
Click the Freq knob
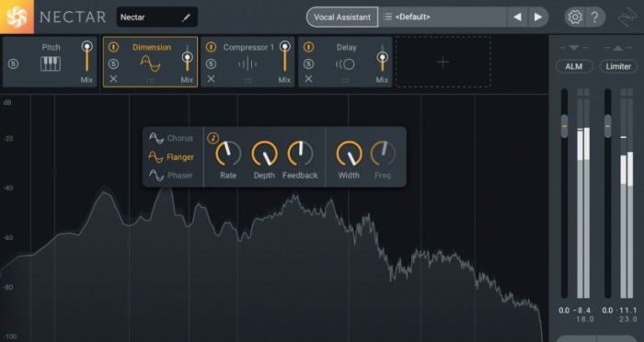click(x=383, y=154)
